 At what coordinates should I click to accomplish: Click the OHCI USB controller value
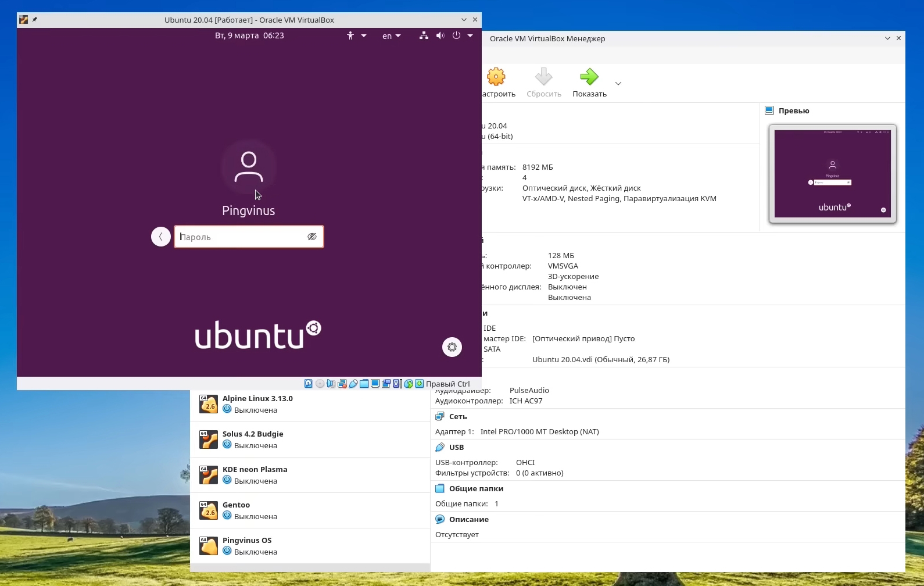pyautogui.click(x=525, y=463)
